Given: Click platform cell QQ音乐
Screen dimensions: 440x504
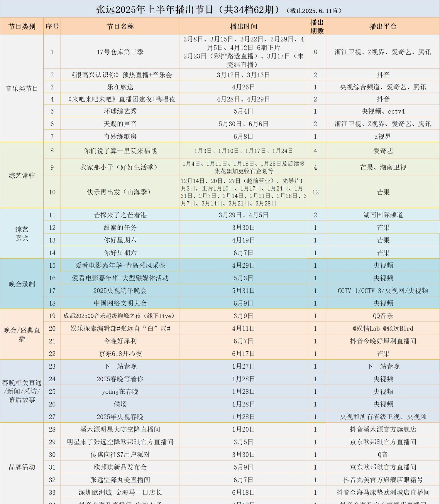Looking at the screenshot, I should coord(383,316).
